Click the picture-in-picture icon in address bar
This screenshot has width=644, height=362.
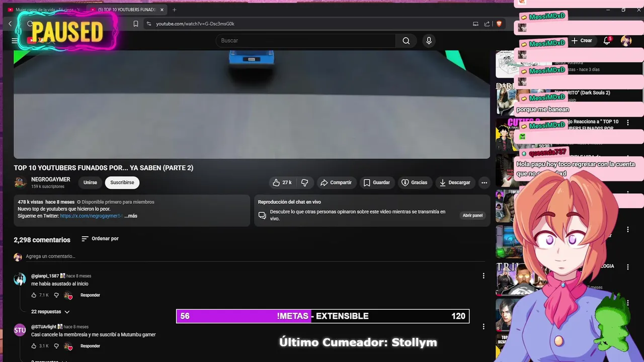475,24
